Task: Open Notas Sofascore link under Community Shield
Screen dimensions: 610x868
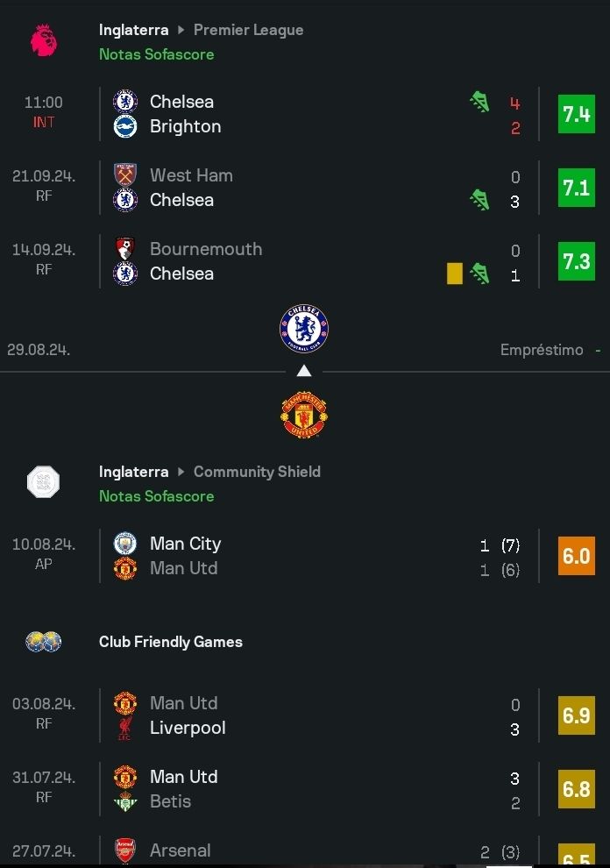Action: (156, 496)
